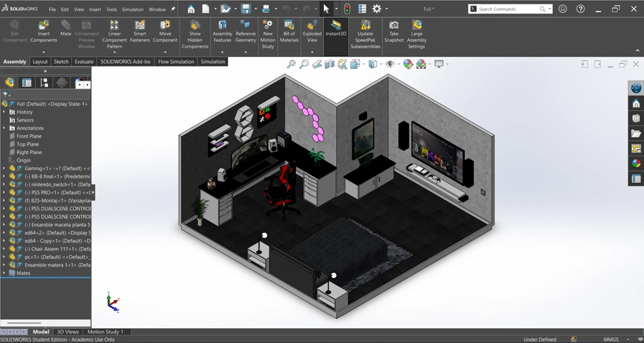
Task: Click the Save icon
Action: click(x=246, y=9)
